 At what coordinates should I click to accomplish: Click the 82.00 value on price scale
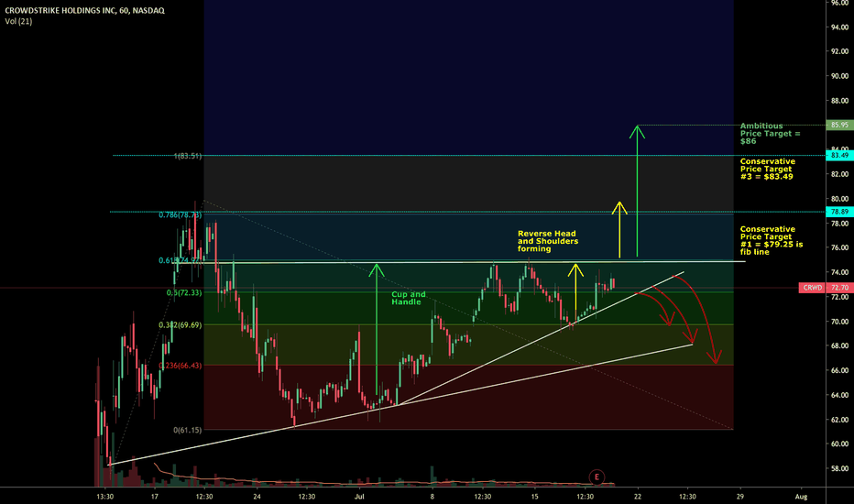(839, 174)
